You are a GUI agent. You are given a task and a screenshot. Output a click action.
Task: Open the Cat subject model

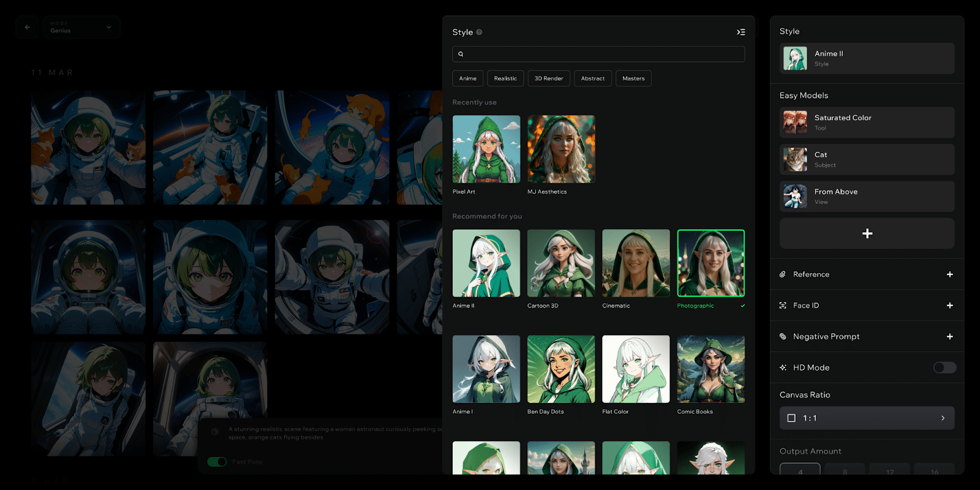(867, 159)
